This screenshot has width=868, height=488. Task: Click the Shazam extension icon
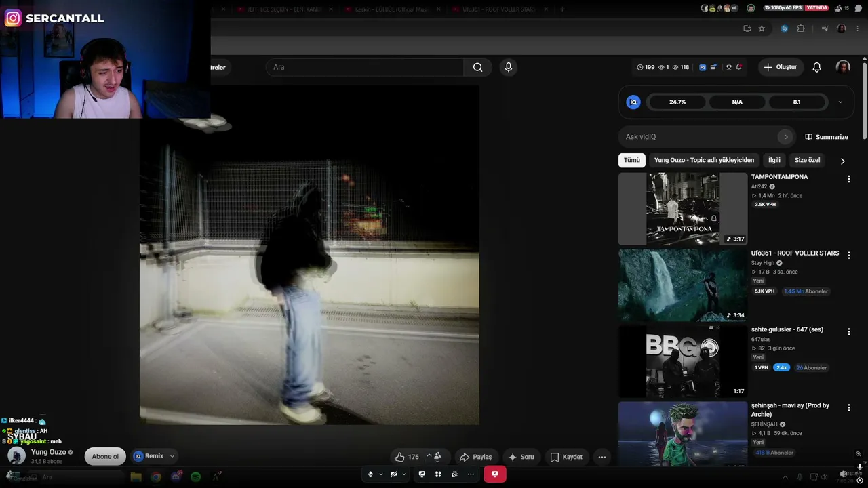[x=785, y=28]
